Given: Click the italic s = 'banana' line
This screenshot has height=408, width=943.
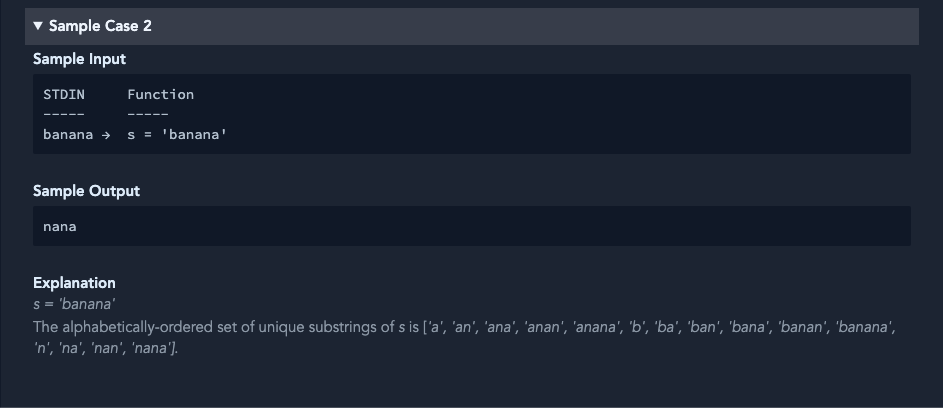Looking at the screenshot, I should (74, 303).
